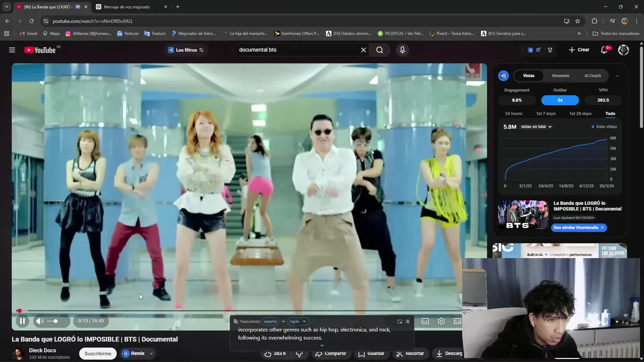
Task: Open the inglés target language dropdown
Action: click(298, 321)
